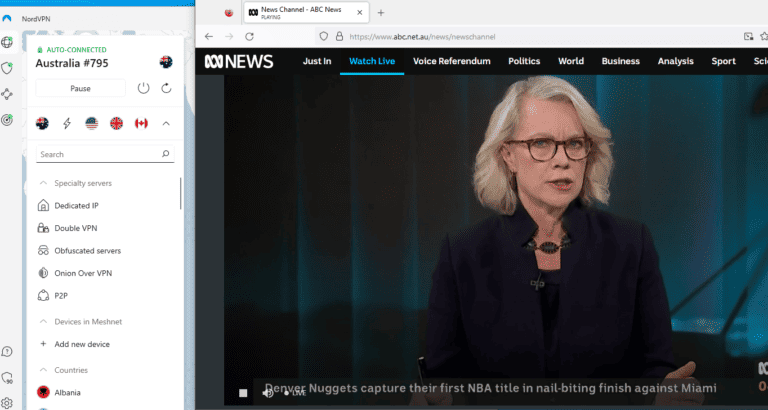
Task: Open the help chat icon in NordVPN sidebar
Action: 7,351
